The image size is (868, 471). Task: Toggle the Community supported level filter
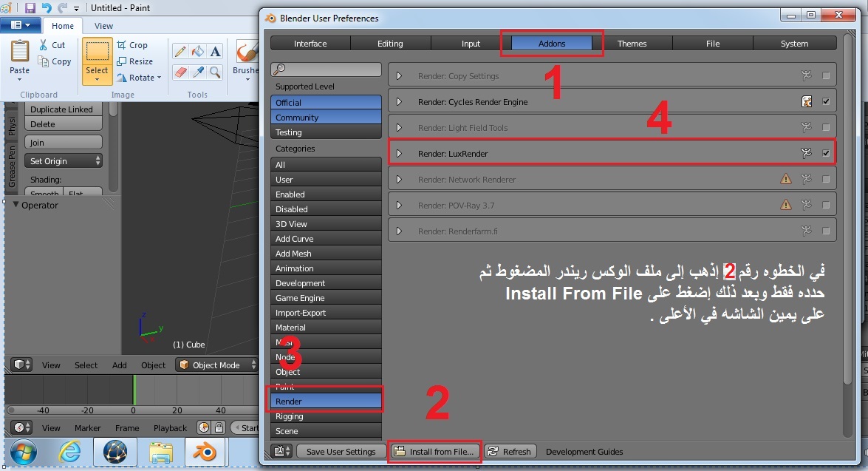(x=326, y=118)
